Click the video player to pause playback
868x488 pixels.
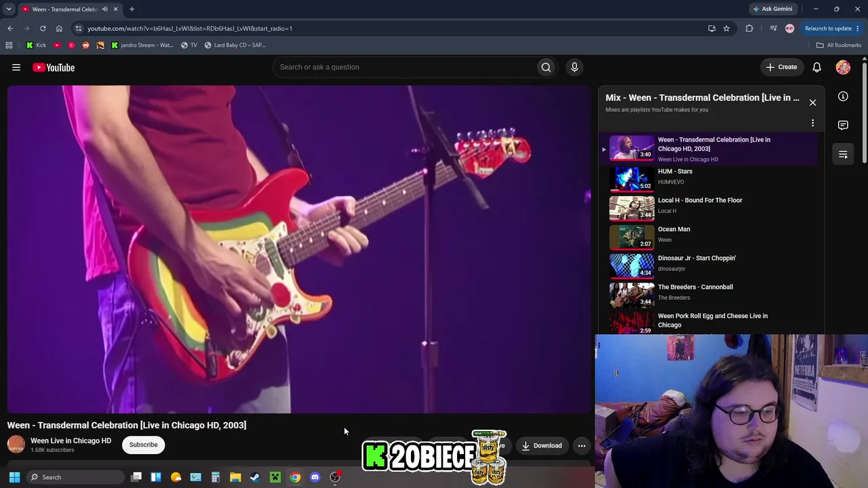[x=299, y=249]
